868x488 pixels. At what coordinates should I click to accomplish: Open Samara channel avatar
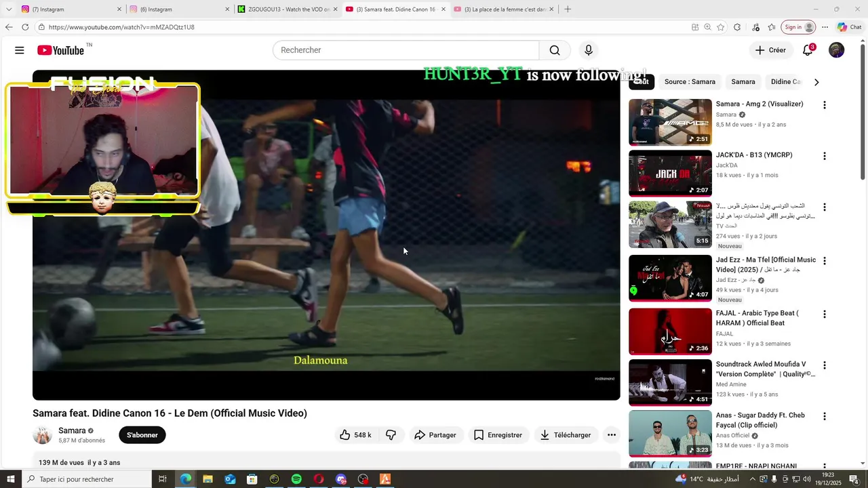(x=43, y=435)
